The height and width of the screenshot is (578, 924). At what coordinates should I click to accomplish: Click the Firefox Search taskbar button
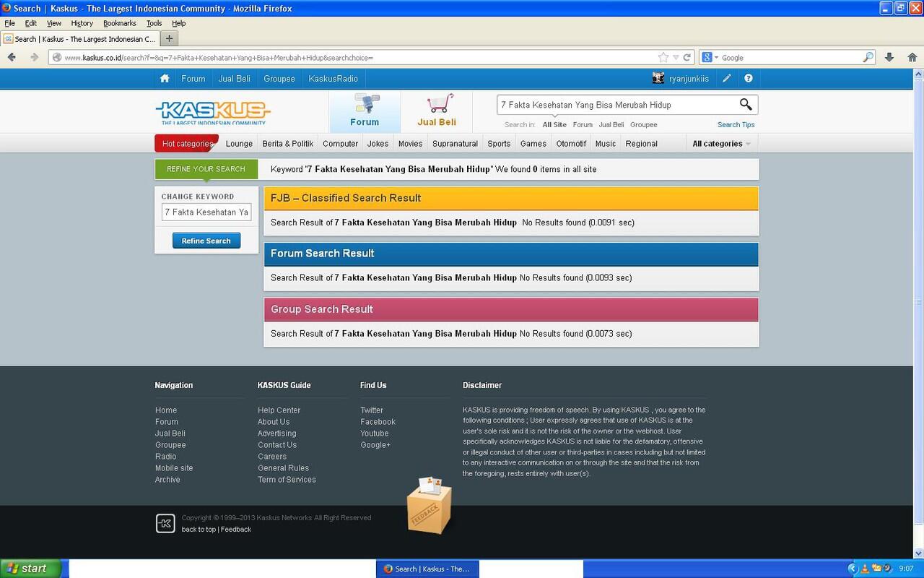click(427, 569)
